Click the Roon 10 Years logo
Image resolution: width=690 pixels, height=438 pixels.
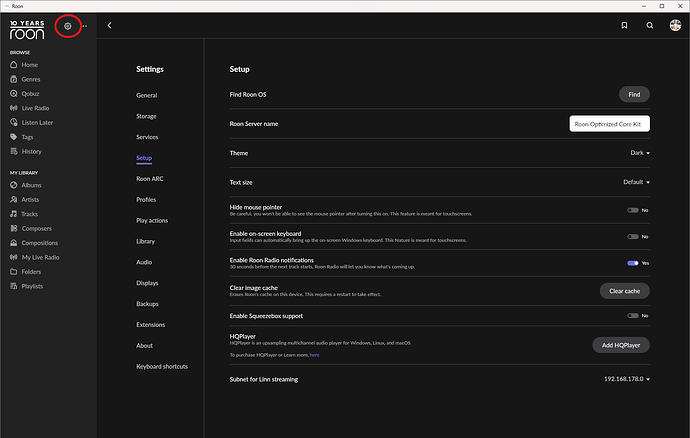coord(27,29)
